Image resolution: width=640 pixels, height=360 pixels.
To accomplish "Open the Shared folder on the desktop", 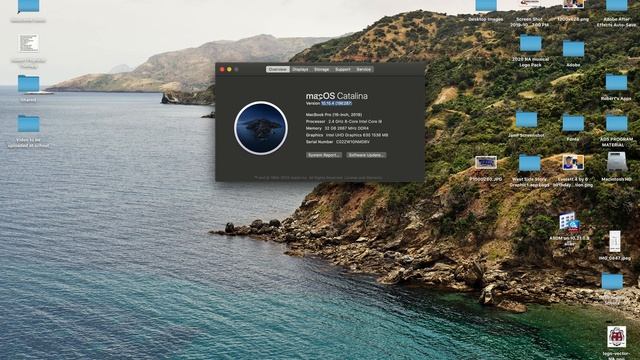I will [29, 83].
